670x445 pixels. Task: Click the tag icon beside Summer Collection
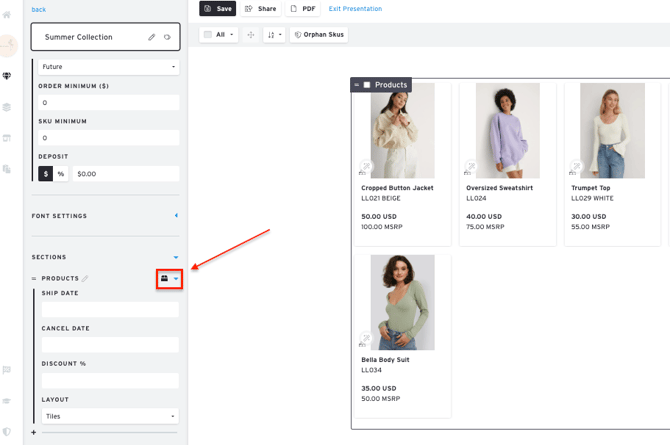click(167, 38)
